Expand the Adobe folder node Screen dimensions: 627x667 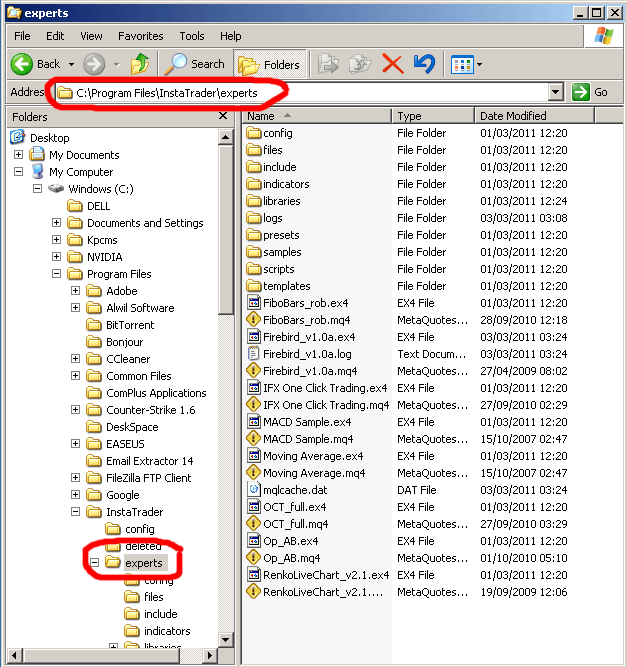click(x=75, y=291)
